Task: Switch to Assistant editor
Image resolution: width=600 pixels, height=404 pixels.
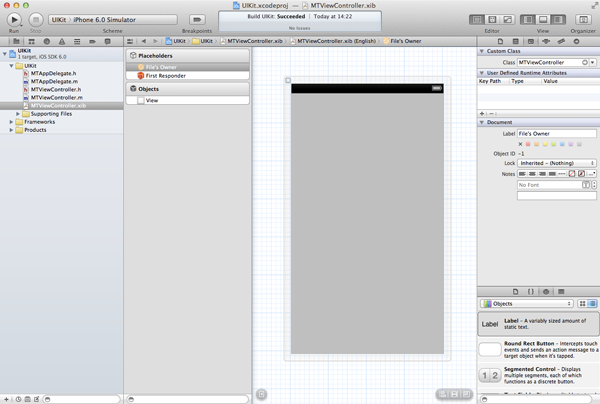Action: point(492,20)
